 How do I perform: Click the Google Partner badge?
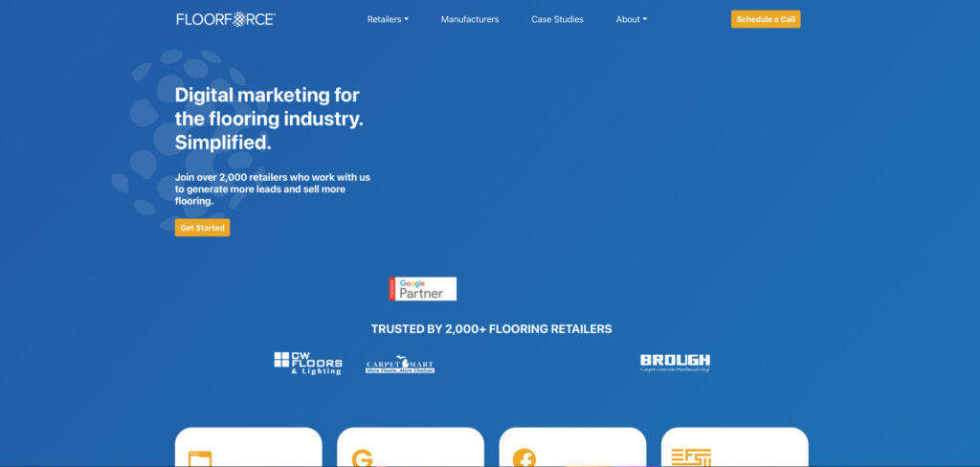pyautogui.click(x=422, y=289)
